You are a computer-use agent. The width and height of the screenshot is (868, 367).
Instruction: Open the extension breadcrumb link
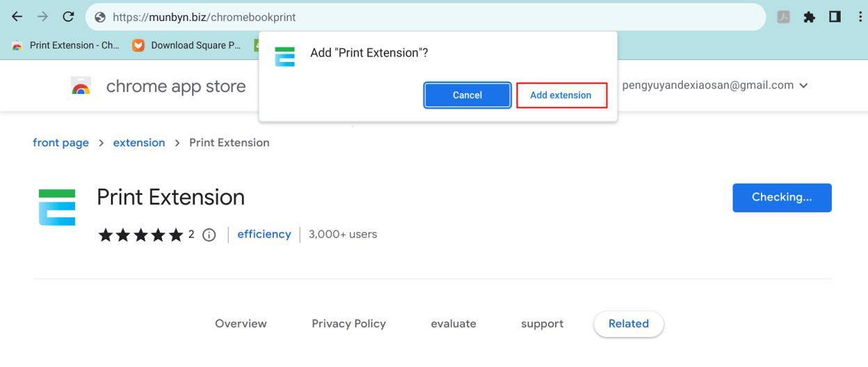(x=139, y=143)
